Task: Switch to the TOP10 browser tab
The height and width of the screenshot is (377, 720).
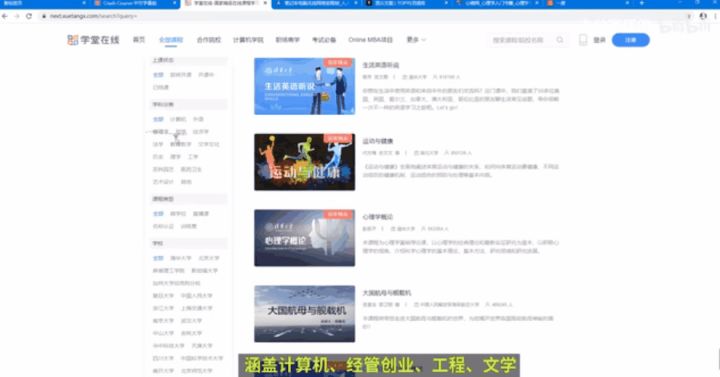Action: [x=406, y=3]
